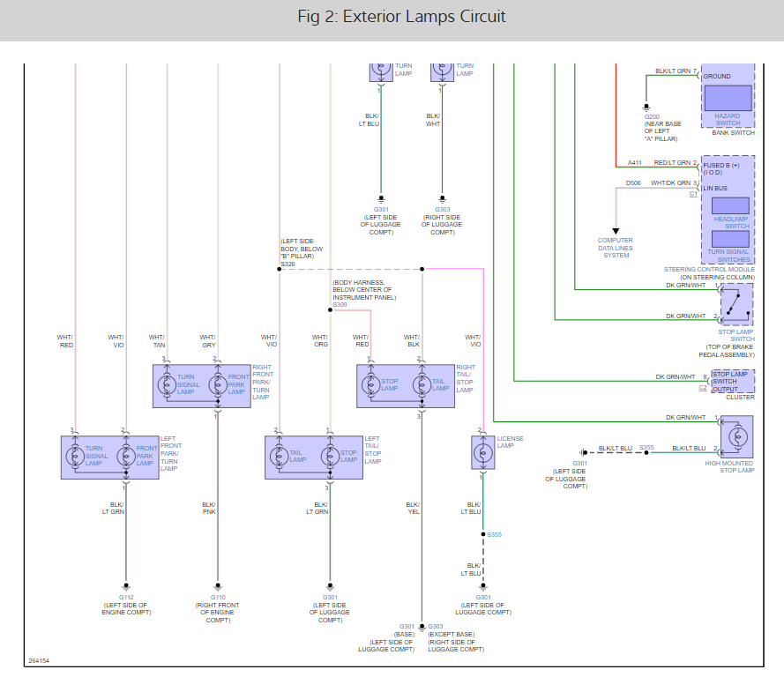Image resolution: width=784 pixels, height=692 pixels.
Task: Click the Right Front Park/Turn Lamp label
Action: click(x=263, y=383)
